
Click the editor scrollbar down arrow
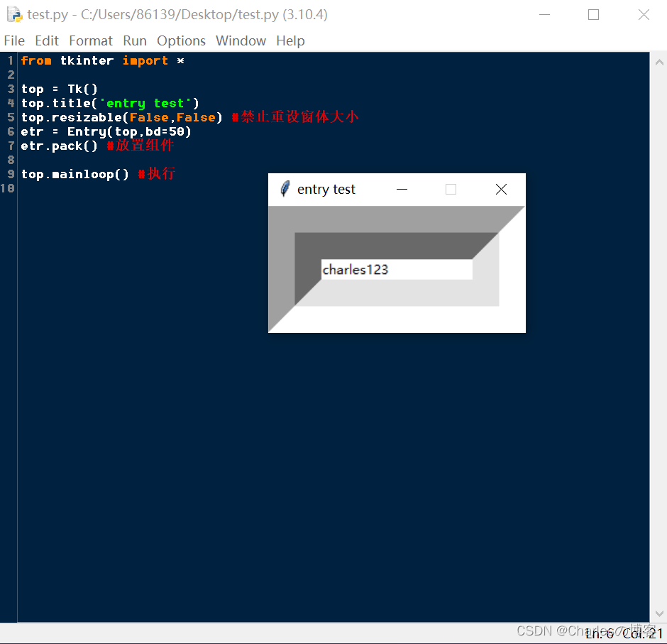click(x=660, y=613)
